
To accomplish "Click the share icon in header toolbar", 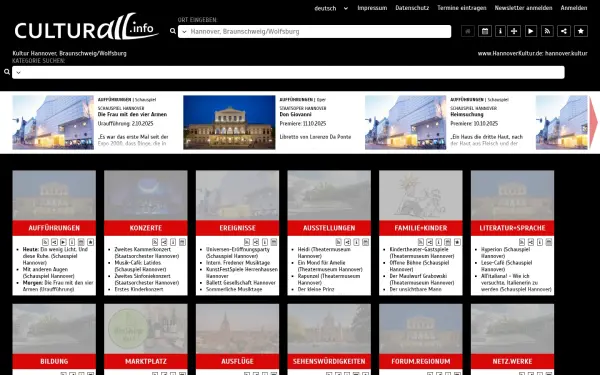I will [564, 31].
